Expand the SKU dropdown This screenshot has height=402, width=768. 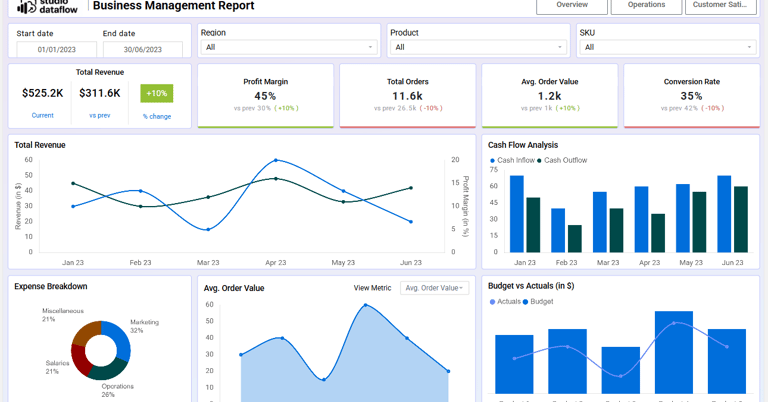668,47
